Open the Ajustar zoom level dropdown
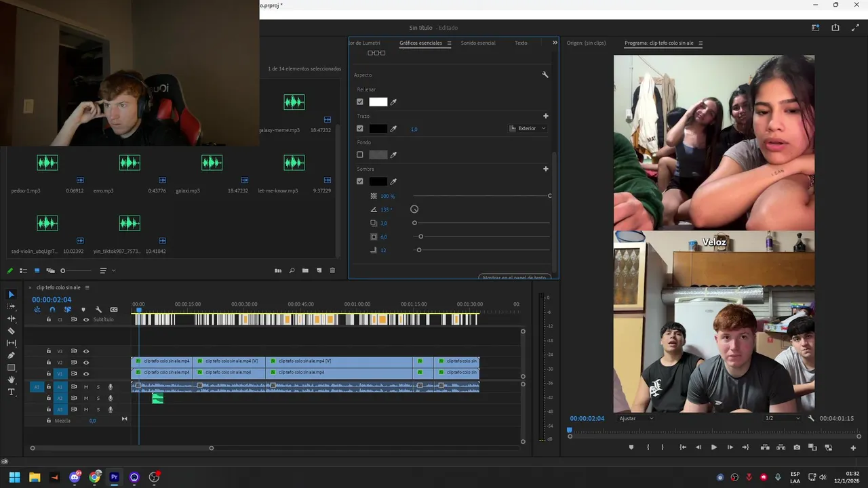868x488 pixels. click(636, 418)
